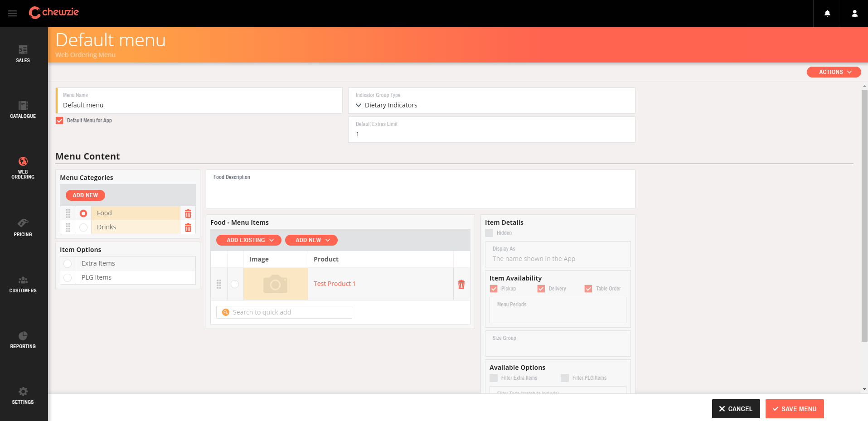Select the Food category radio button

pyautogui.click(x=83, y=213)
